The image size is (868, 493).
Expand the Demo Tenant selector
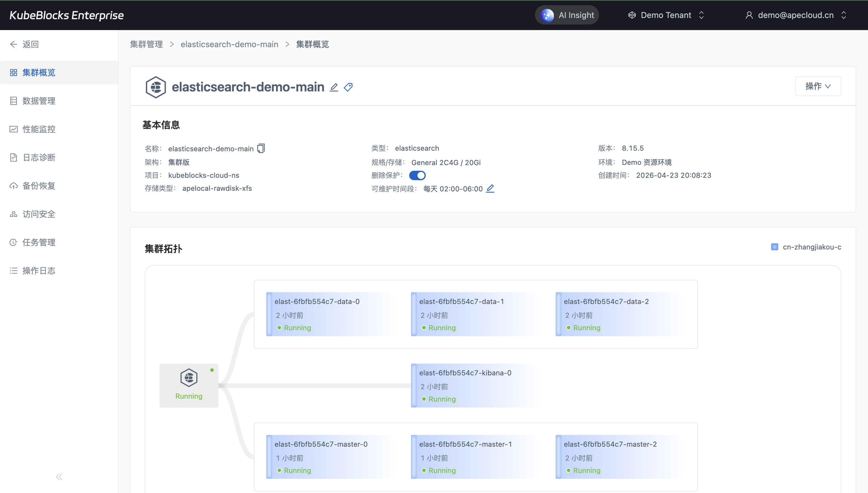(666, 15)
